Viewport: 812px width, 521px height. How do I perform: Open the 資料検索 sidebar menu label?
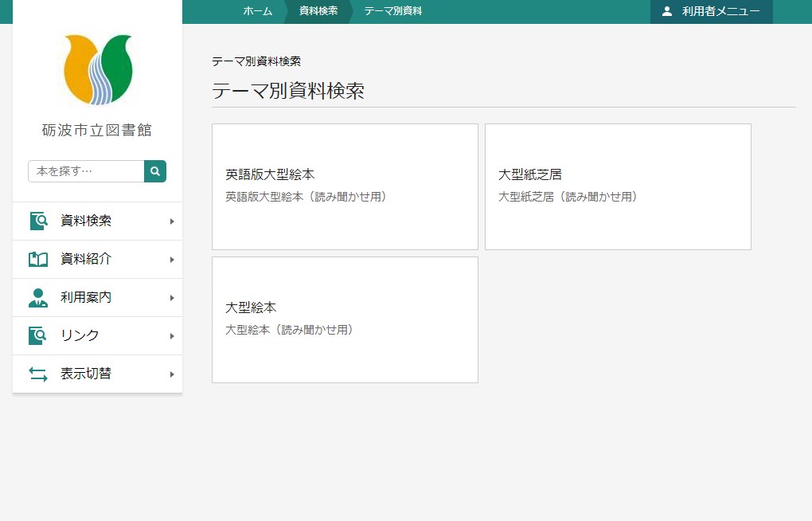point(86,221)
